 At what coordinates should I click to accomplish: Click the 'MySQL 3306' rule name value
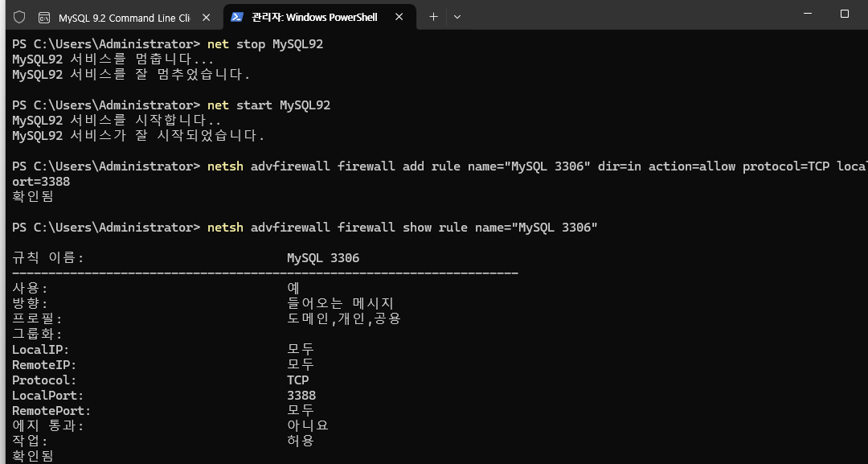pyautogui.click(x=323, y=258)
